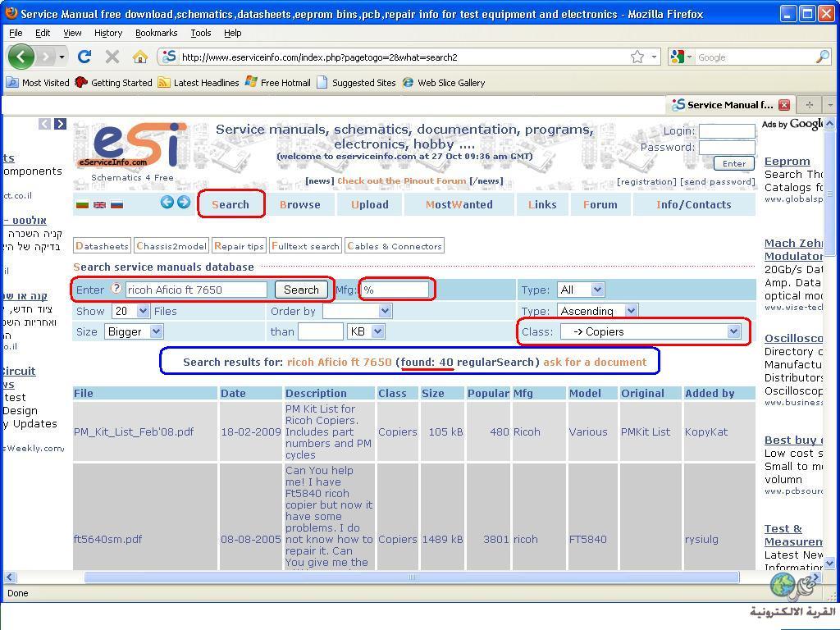Screen dimensions: 840x630
Task: Click the left sidebar previous arrow
Action: pyautogui.click(x=45, y=124)
